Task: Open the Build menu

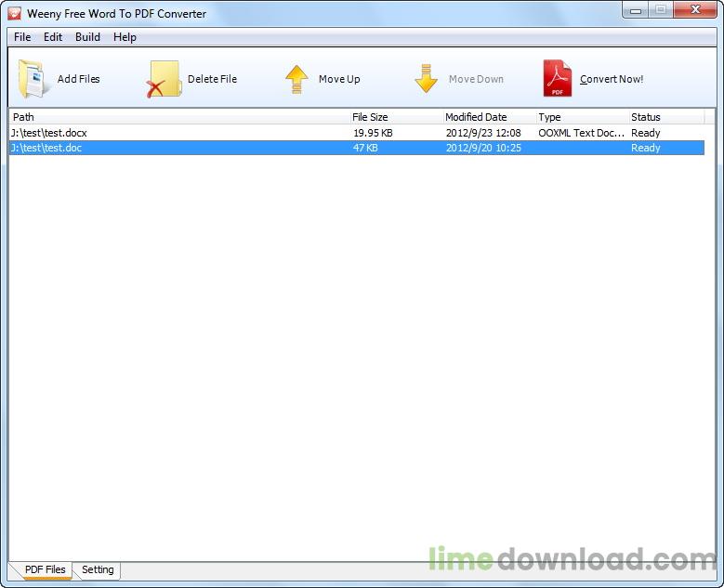Action: pyautogui.click(x=87, y=37)
